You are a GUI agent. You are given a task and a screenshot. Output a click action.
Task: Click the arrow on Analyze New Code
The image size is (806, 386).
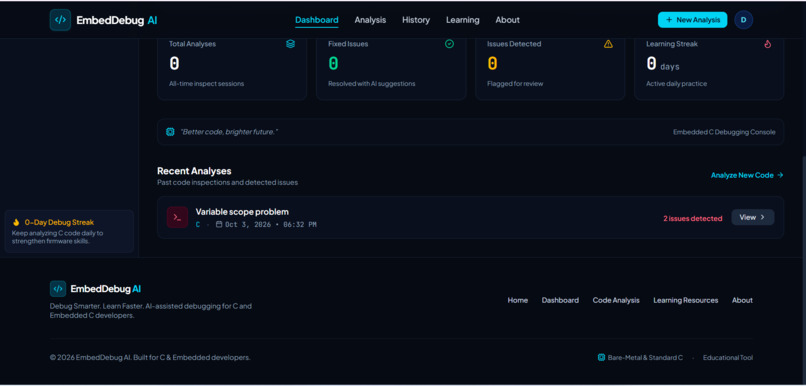coord(780,175)
